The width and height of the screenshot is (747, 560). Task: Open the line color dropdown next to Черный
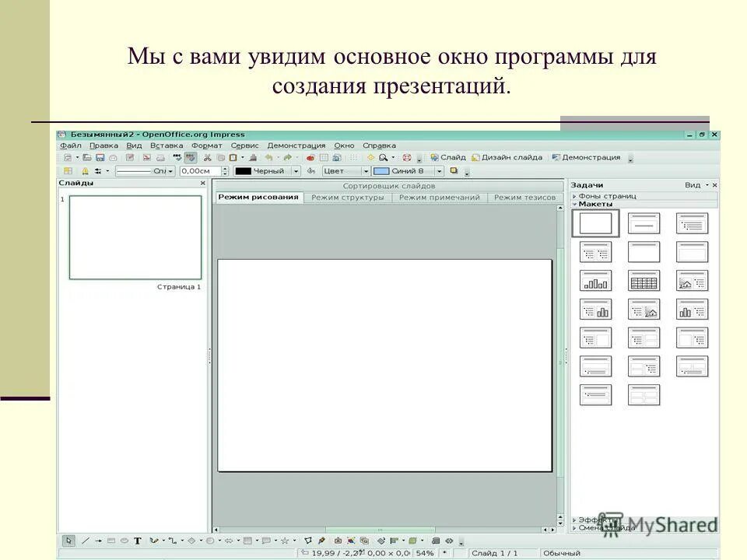296,171
